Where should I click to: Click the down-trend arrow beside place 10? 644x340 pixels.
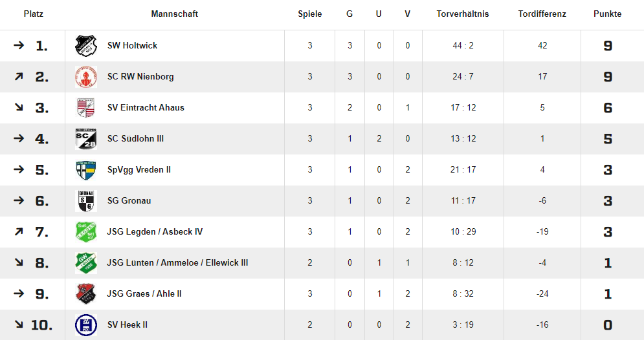pos(19,324)
